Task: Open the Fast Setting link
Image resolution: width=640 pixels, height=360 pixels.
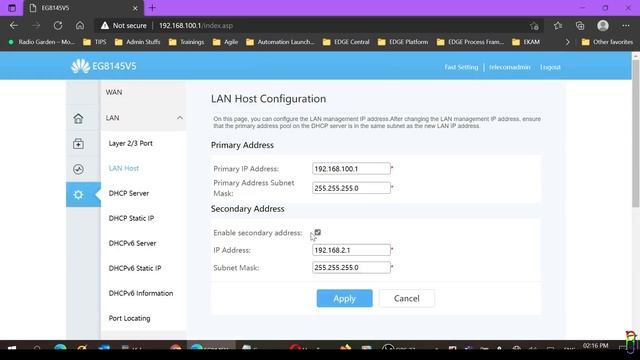Action: [461, 67]
